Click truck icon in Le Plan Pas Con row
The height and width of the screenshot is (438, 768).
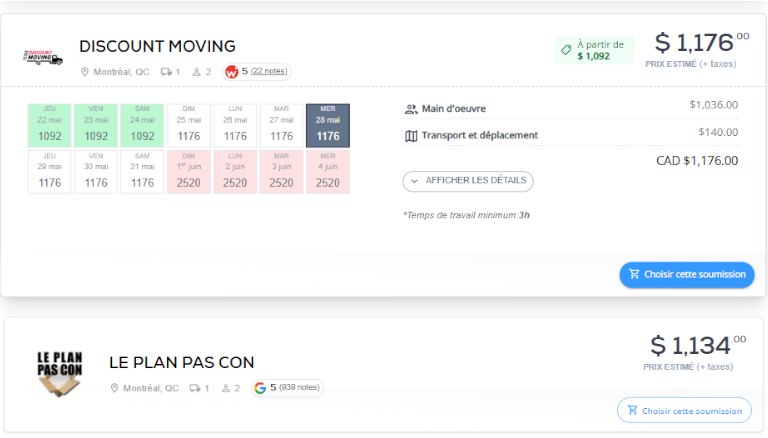(195, 388)
